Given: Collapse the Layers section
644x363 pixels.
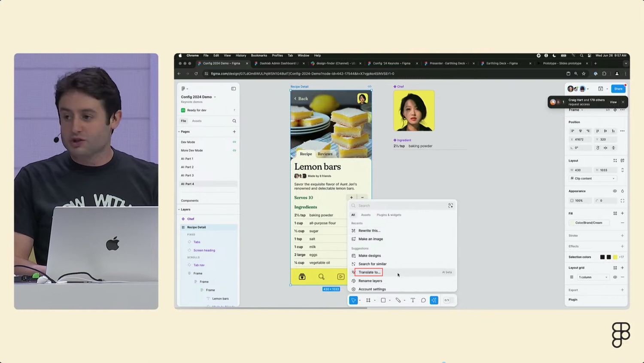Looking at the screenshot, I should (179, 209).
